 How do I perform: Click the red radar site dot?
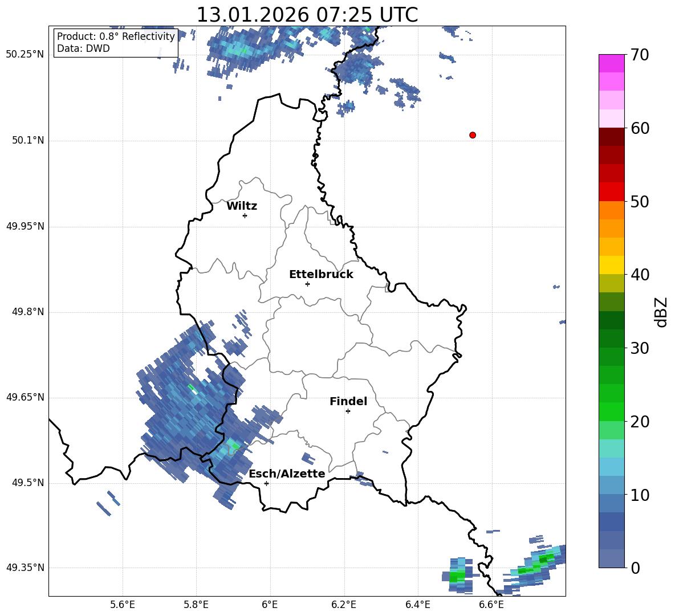tap(473, 135)
